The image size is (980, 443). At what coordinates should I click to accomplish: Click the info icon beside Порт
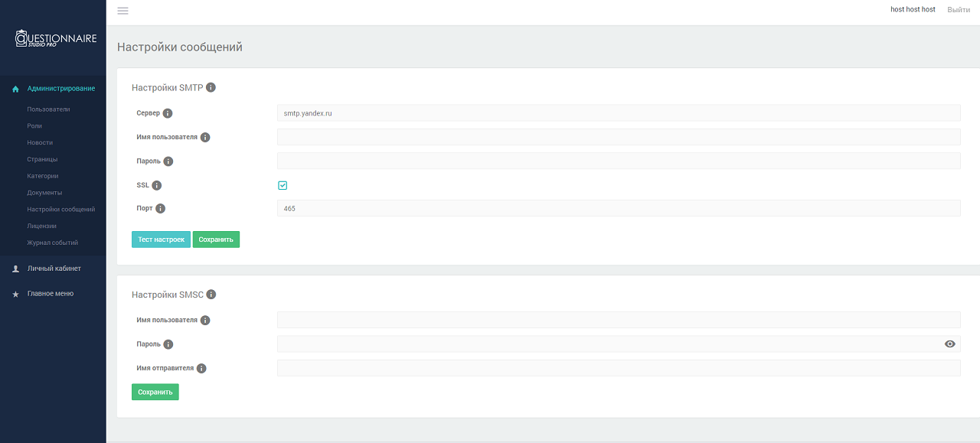pyautogui.click(x=161, y=208)
